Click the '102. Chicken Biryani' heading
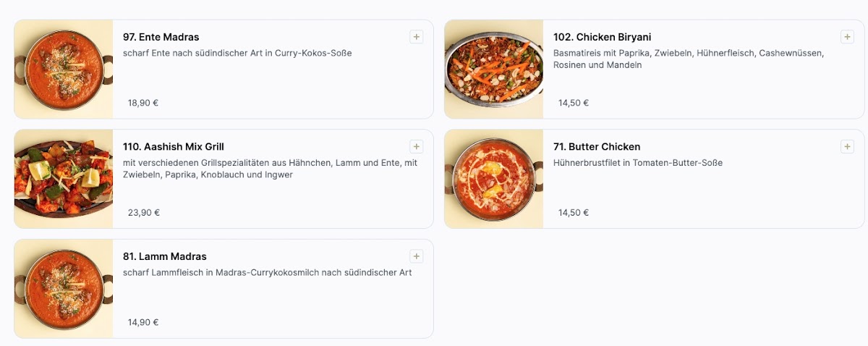 click(x=603, y=37)
